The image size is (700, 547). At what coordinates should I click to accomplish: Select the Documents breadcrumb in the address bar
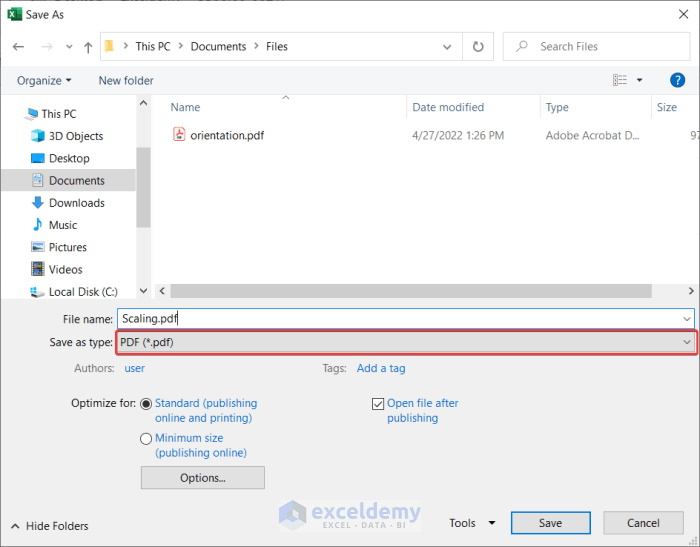click(x=218, y=46)
